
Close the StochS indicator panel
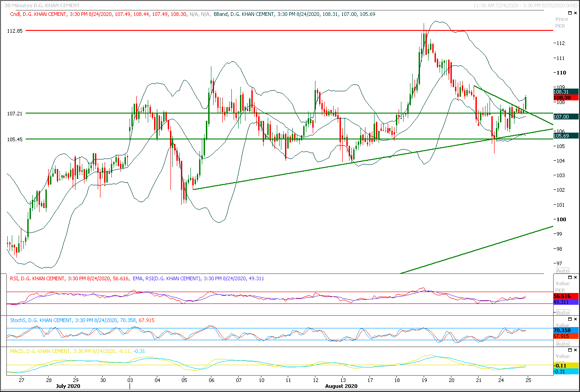point(575,318)
